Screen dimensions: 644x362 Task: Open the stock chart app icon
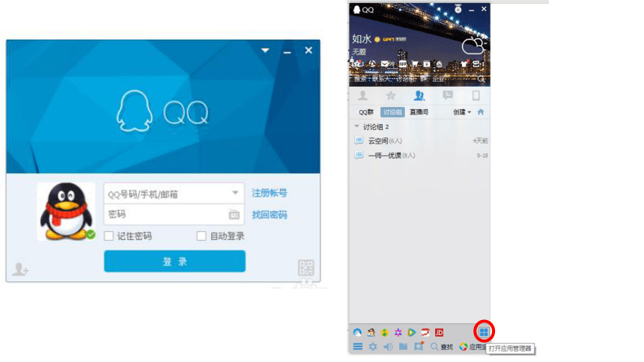[425, 332]
